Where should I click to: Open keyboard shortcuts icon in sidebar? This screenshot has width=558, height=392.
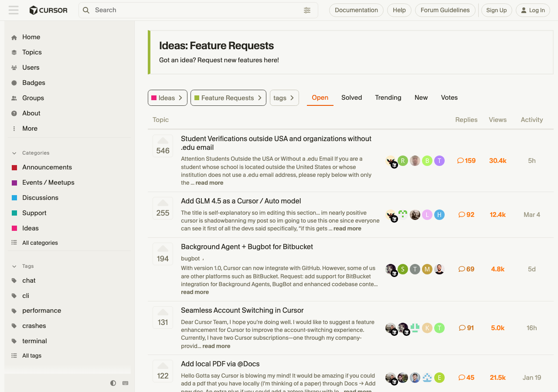pos(126,383)
